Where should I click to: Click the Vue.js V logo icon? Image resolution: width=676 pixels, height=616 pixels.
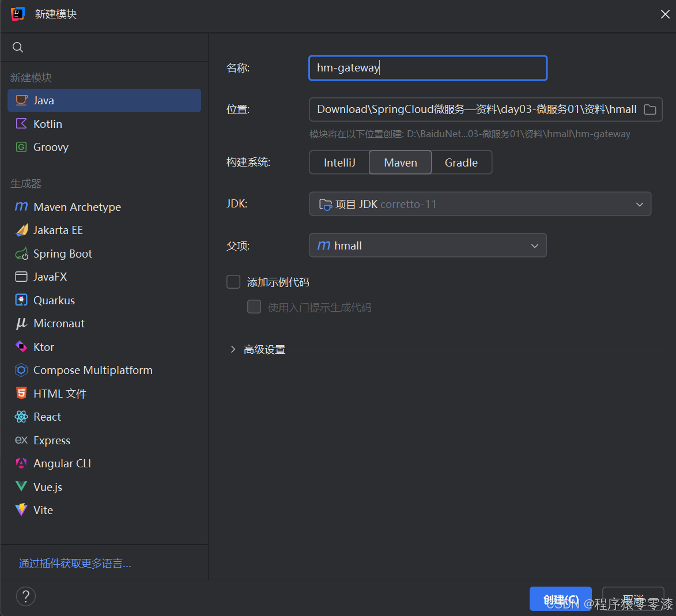[21, 487]
